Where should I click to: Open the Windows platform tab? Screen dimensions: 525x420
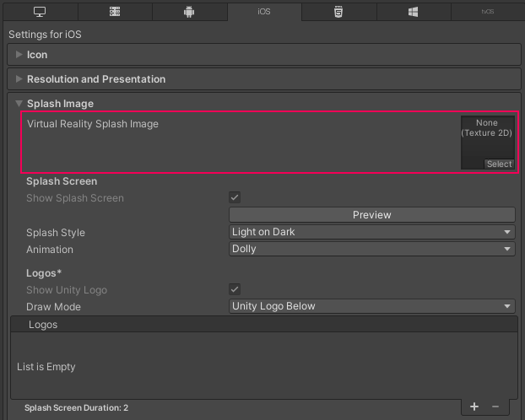point(413,12)
